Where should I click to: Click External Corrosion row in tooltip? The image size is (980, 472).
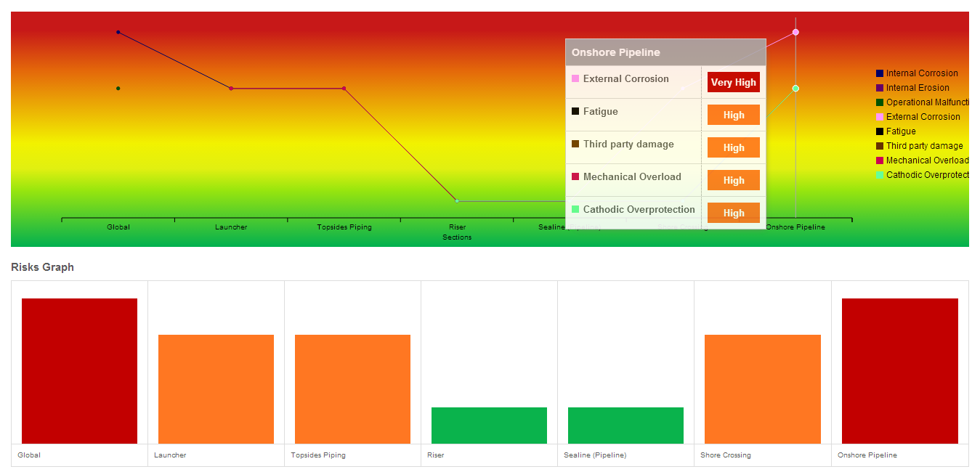tap(665, 82)
